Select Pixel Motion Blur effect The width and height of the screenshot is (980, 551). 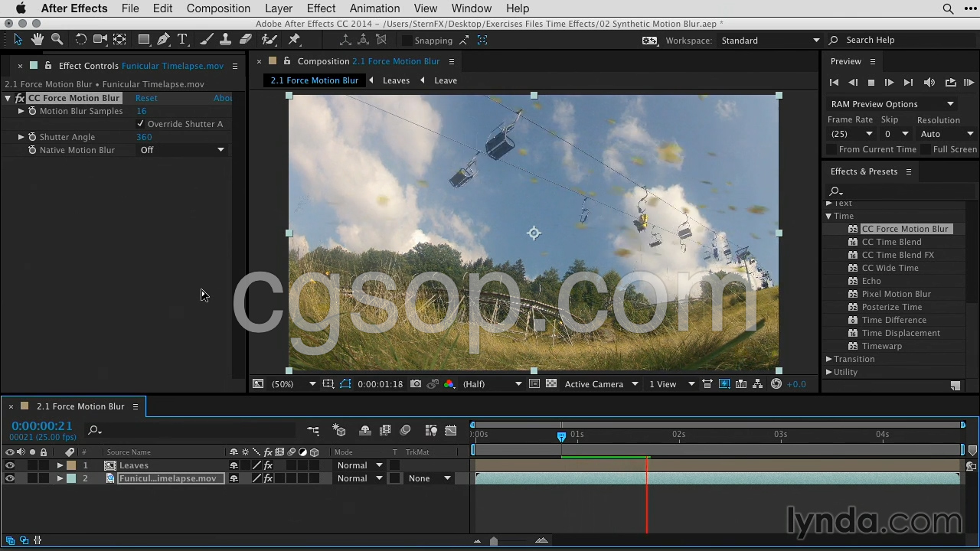tap(896, 294)
